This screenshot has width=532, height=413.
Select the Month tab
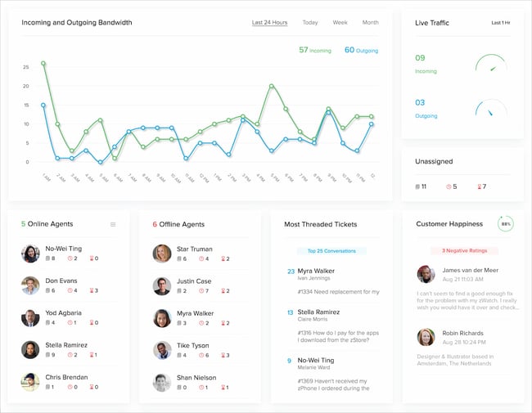370,22
